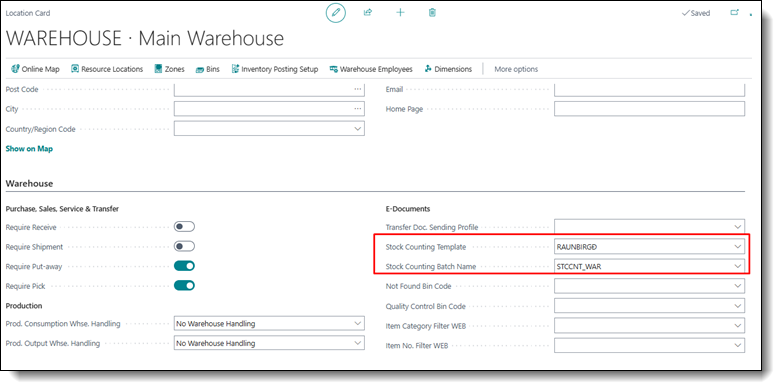Image resolution: width=782 pixels, height=391 pixels.
Task: Open Warehouse Employees action
Action: pos(371,69)
